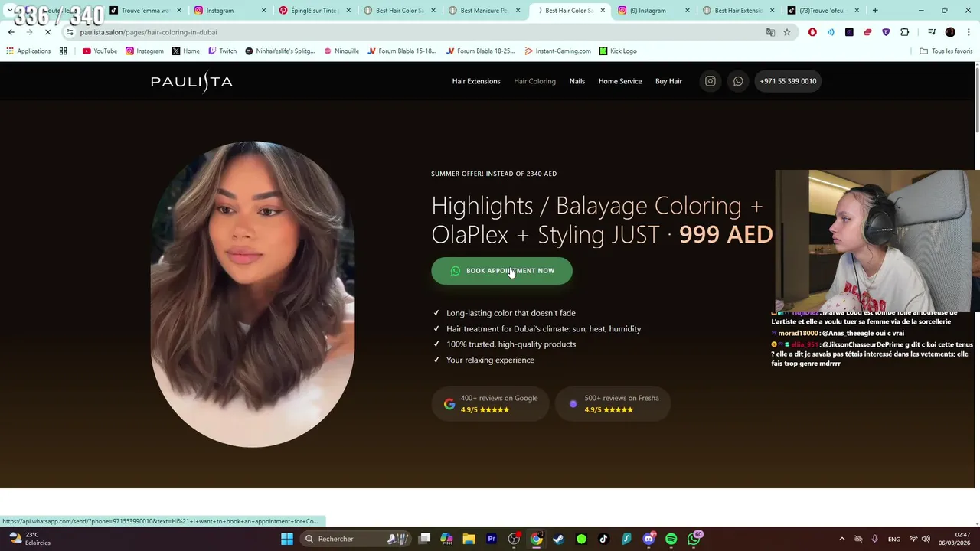The width and height of the screenshot is (980, 551).
Task: Open Hair Extensions in the site menu
Action: pyautogui.click(x=476, y=81)
